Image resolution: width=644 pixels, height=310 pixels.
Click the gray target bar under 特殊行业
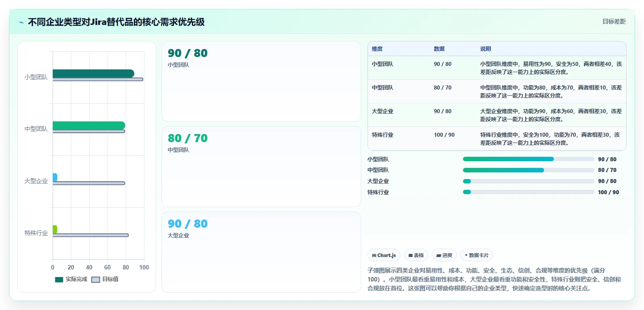(x=91, y=235)
